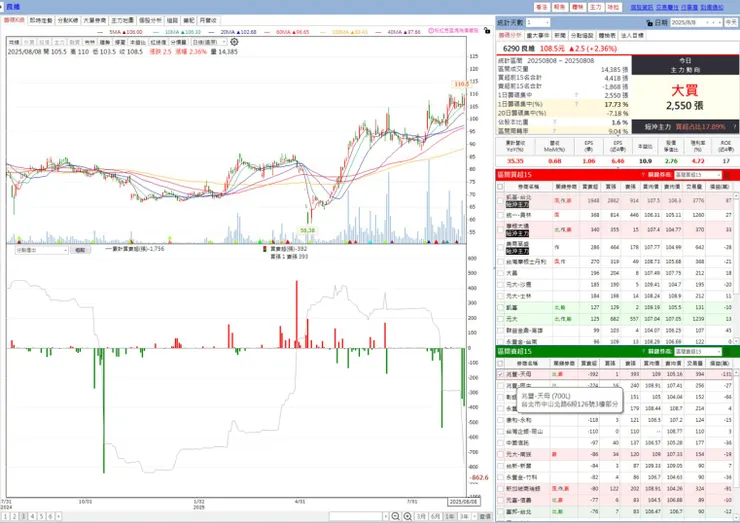Uncheck the 兆豐-天母 seller row checkbox
This screenshot has height=523, width=740.
500,374
